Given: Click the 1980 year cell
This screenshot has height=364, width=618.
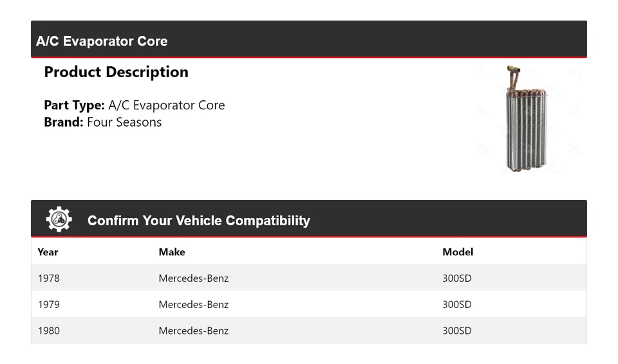Looking at the screenshot, I should coord(49,331).
